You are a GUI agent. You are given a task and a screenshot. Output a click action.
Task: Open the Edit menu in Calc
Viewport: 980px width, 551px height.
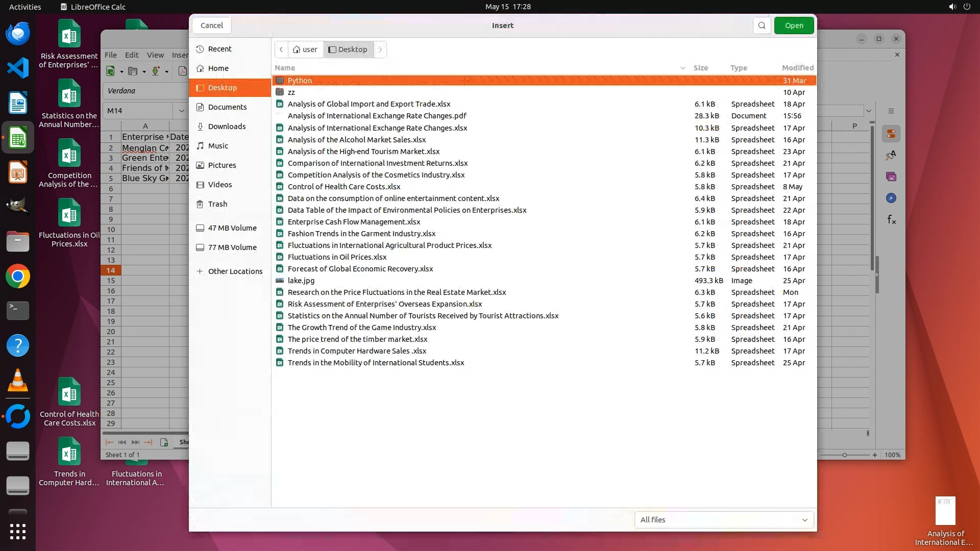coord(132,55)
